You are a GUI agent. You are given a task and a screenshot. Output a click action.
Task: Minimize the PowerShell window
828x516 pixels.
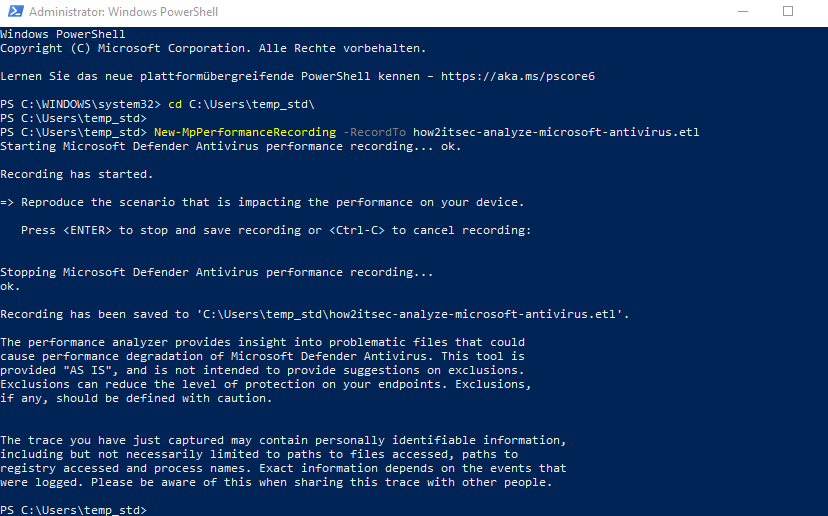pos(743,12)
